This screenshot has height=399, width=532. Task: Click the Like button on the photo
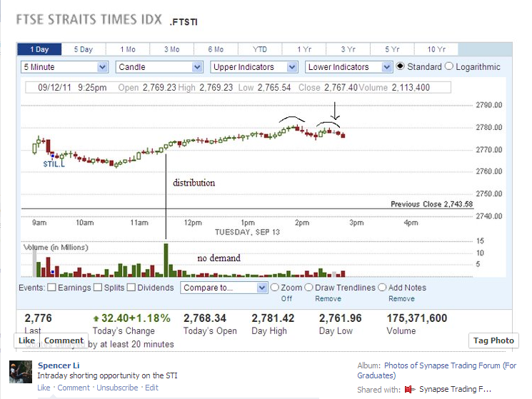coord(26,340)
